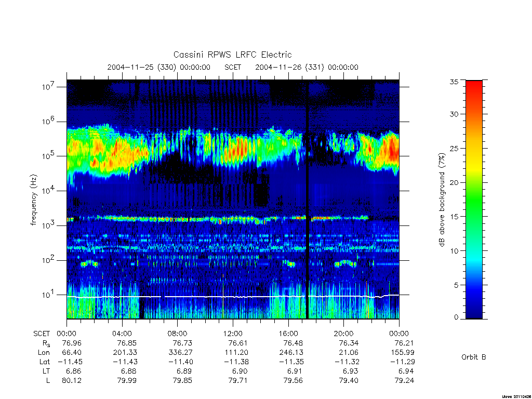
Task: Click the "08:00" time tick label
Action: (x=177, y=334)
